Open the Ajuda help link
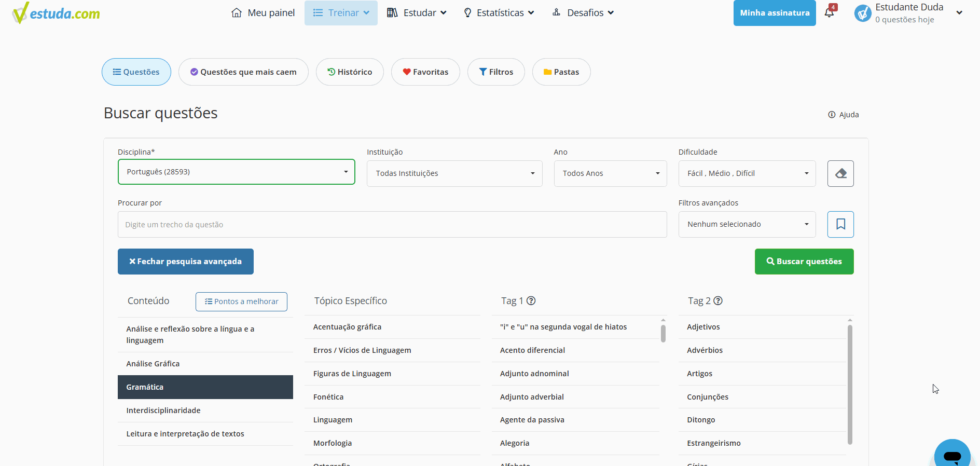980x466 pixels. 844,115
